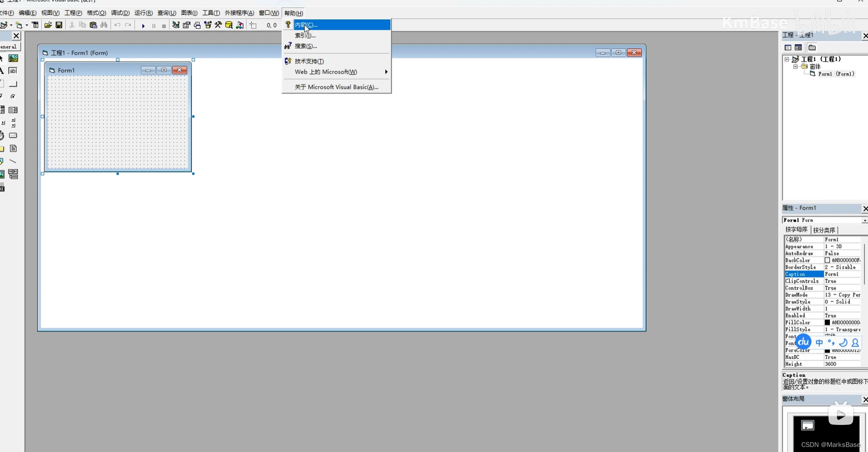
Task: Click the Add Standard EXE Project toolbar icon
Action: point(4,25)
